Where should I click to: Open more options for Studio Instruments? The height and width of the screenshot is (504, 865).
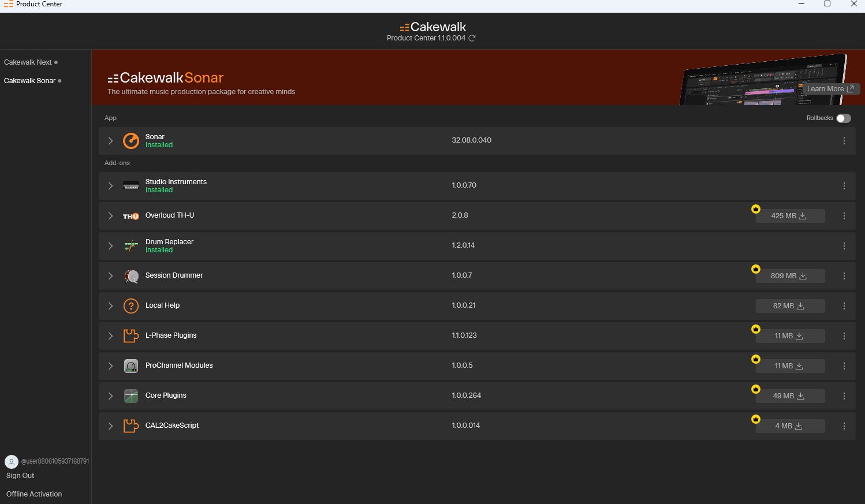point(844,186)
